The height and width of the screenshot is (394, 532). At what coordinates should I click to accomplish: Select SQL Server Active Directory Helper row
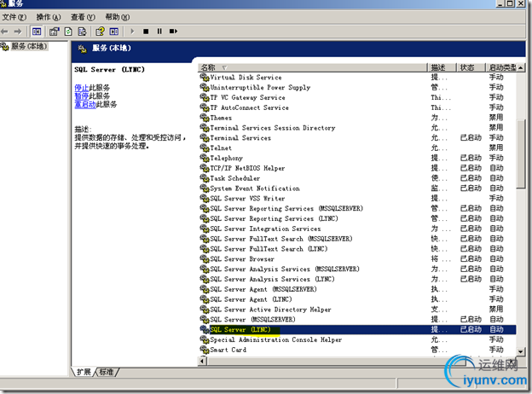(357, 310)
